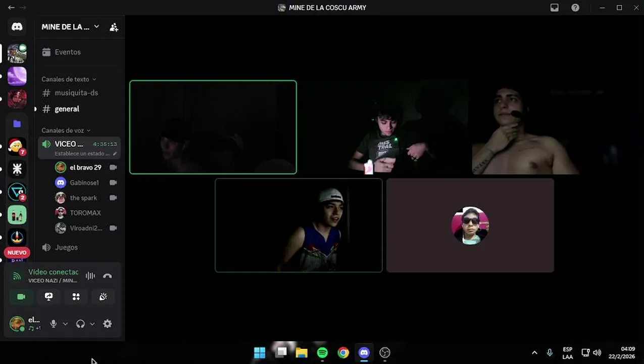The height and width of the screenshot is (364, 644).
Task: Open the Santa emoji server with 7 notifications
Action: [17, 146]
